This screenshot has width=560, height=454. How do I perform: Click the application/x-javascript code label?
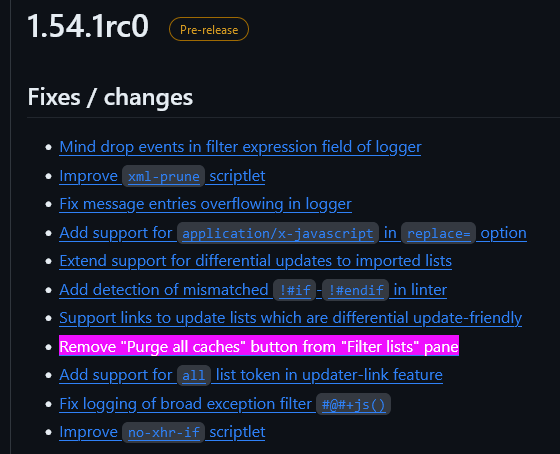click(x=278, y=233)
